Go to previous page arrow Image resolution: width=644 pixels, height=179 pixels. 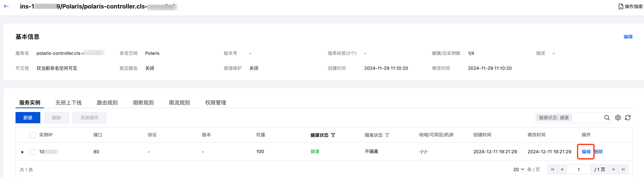(x=562, y=170)
